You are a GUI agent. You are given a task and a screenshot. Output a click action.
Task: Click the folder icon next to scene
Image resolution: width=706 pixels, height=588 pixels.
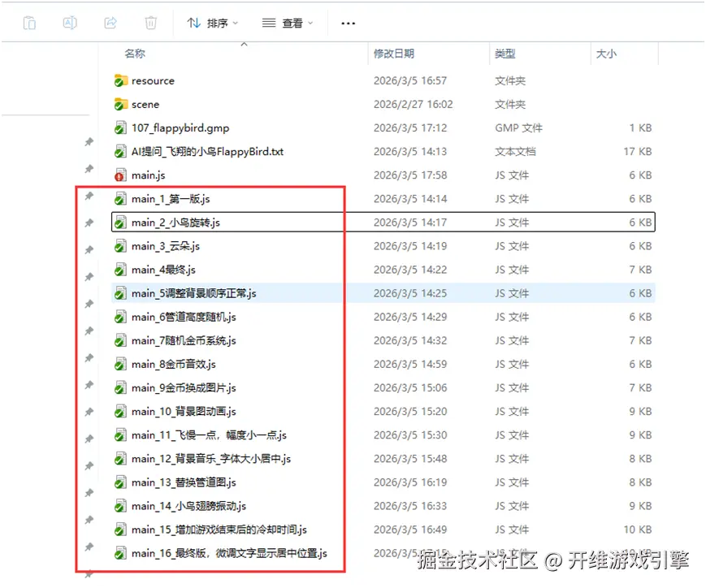pyautogui.click(x=119, y=104)
